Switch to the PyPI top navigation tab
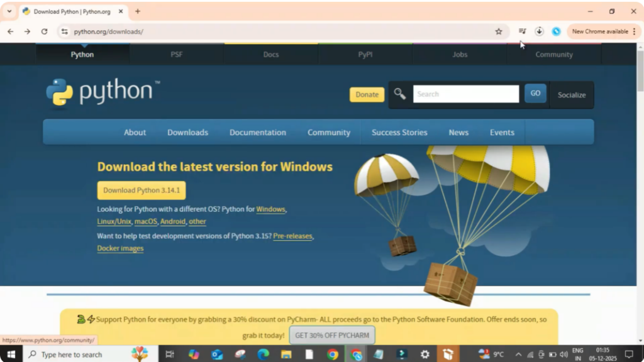This screenshot has height=362, width=644. pos(365,55)
